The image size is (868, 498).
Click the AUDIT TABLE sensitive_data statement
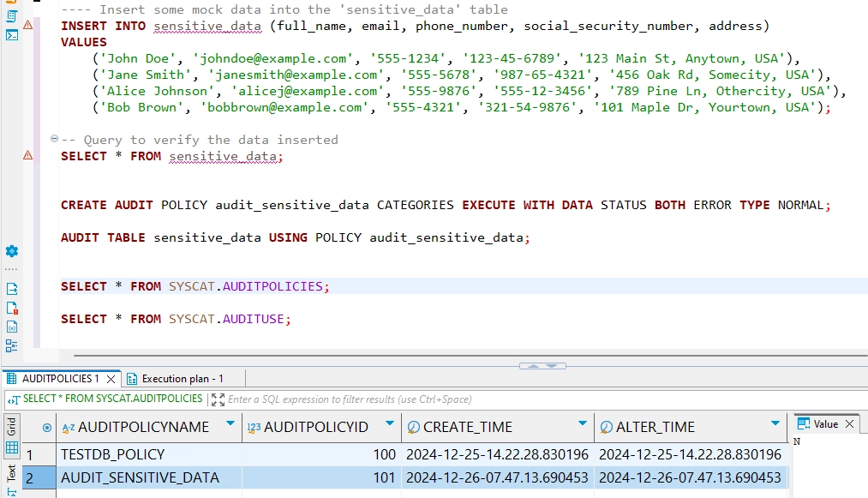point(295,237)
